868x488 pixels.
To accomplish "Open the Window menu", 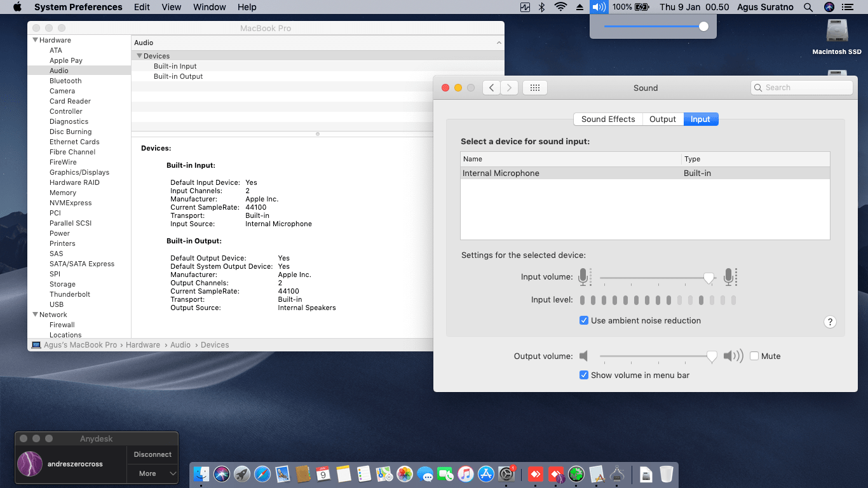I will coord(210,7).
